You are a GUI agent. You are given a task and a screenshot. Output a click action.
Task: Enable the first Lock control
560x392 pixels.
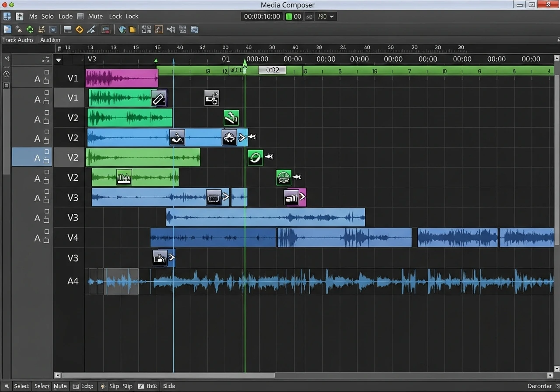[115, 16]
